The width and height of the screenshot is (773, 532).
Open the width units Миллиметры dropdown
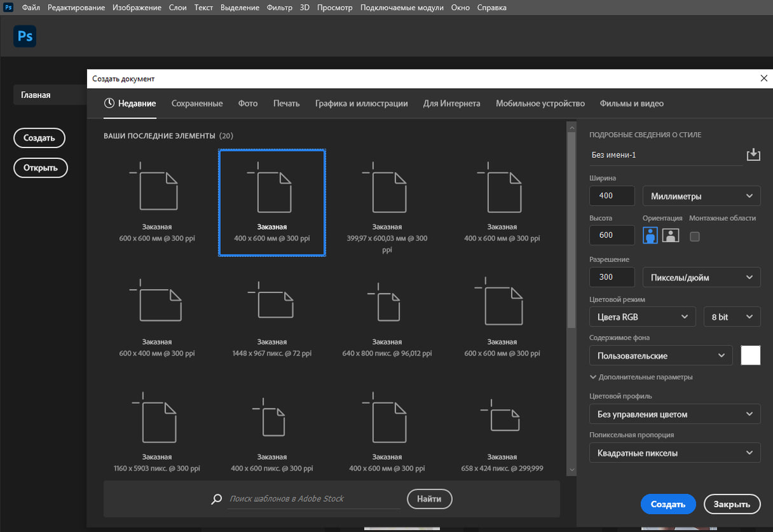pos(701,196)
